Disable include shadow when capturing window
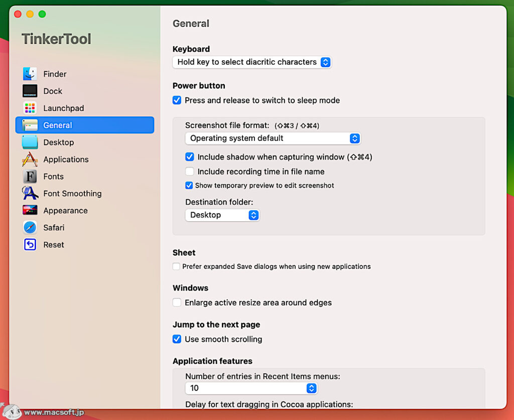 [190, 157]
